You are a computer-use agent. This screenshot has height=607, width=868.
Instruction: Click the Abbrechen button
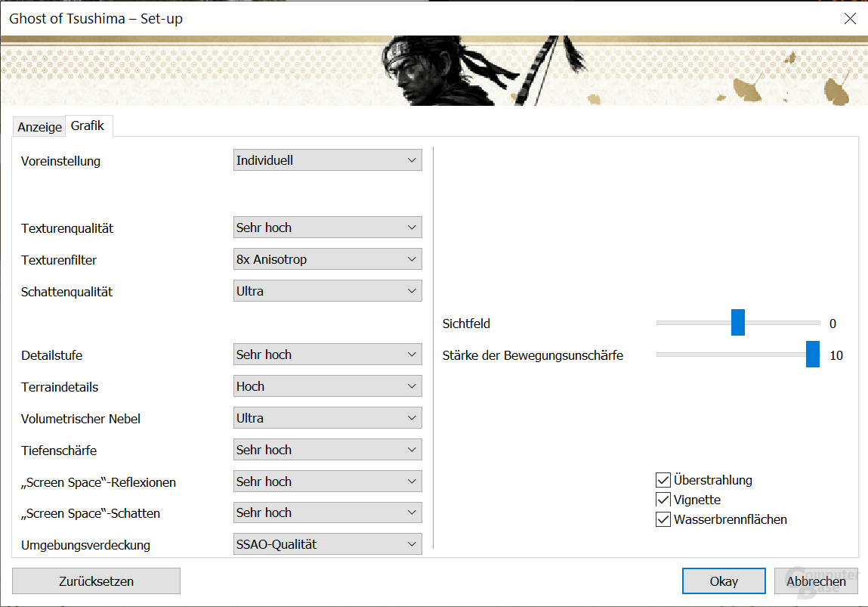(816, 581)
